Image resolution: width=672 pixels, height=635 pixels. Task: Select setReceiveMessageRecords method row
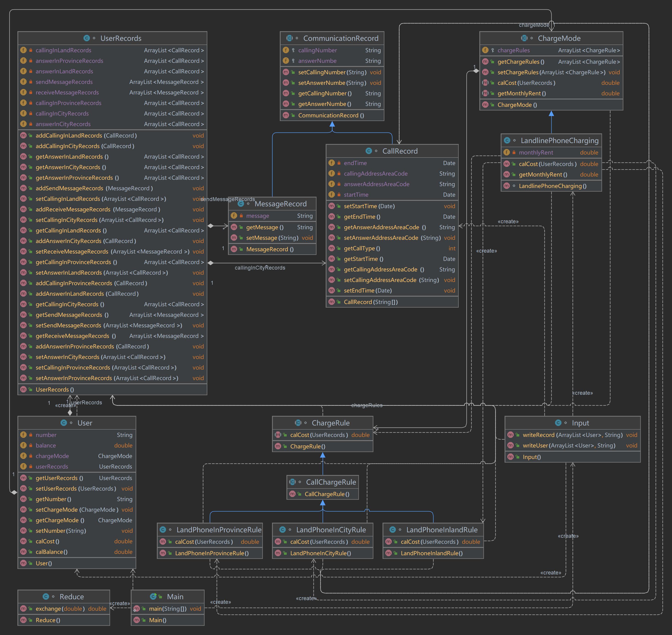(x=112, y=251)
